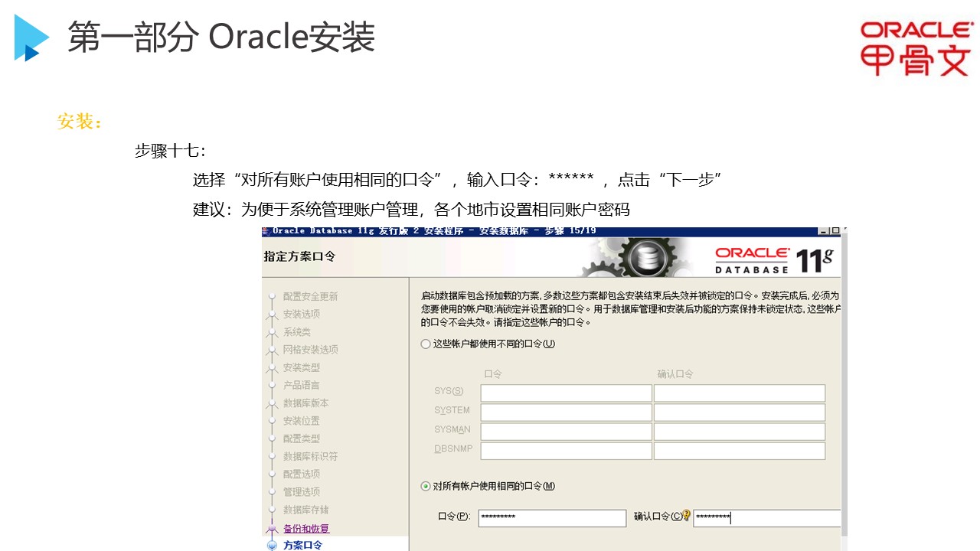Maximize the Oracle installer window
The image size is (980, 551).
pyautogui.click(x=835, y=230)
